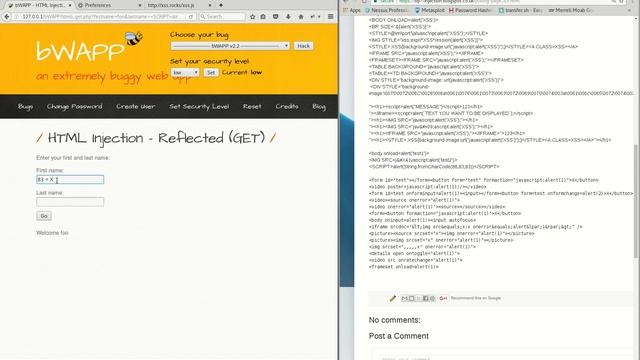Click the Hack button
Image resolution: width=640 pixels, height=360 pixels.
click(x=303, y=46)
